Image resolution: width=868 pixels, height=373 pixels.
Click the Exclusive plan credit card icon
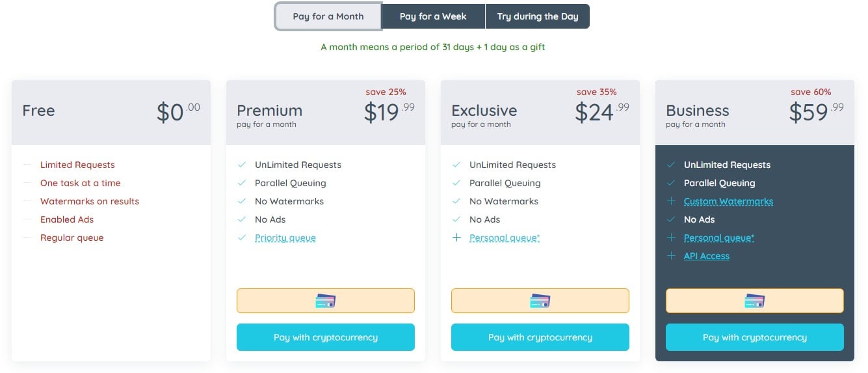540,301
